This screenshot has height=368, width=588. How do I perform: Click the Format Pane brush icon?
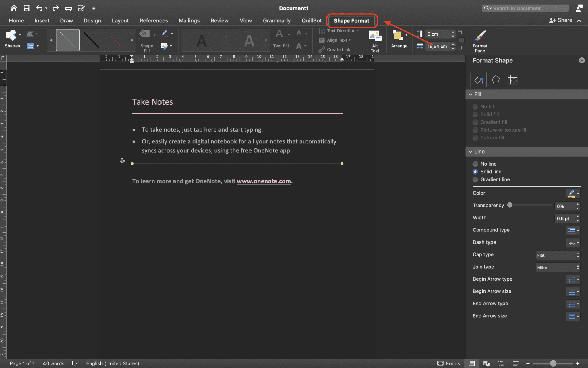coord(480,35)
